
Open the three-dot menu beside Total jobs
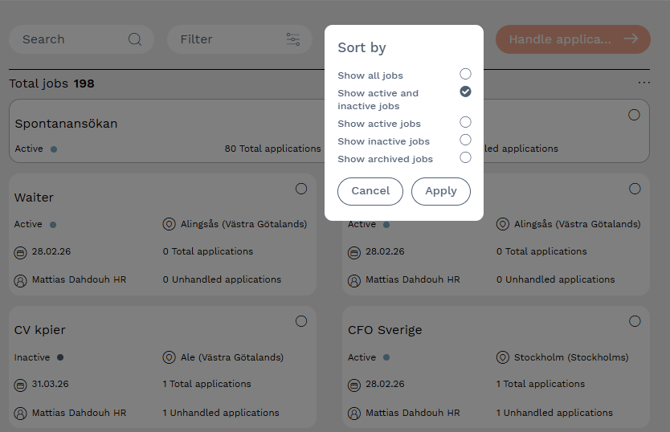[644, 82]
